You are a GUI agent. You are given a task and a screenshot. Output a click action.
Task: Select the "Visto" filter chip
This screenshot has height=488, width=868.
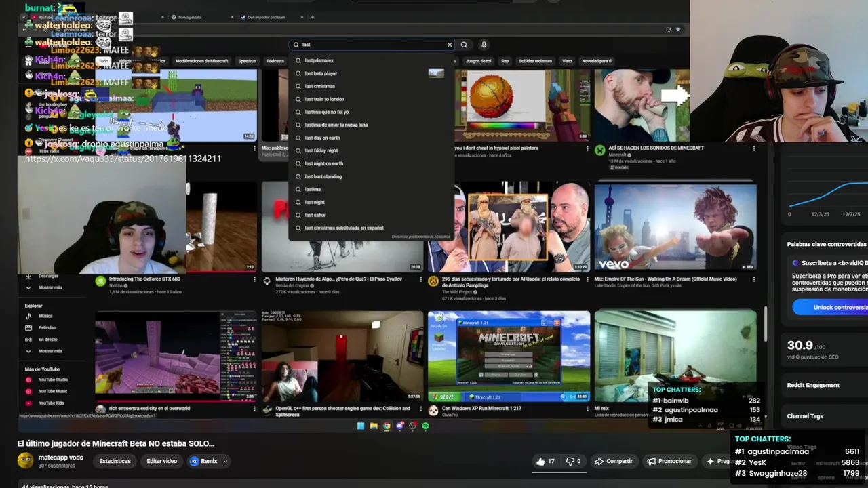[x=567, y=61]
